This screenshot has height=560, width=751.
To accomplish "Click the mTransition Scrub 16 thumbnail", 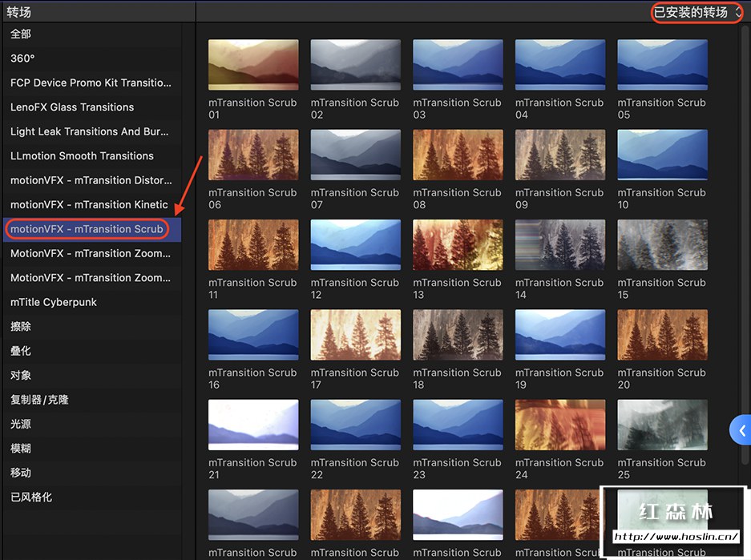I will [x=253, y=335].
